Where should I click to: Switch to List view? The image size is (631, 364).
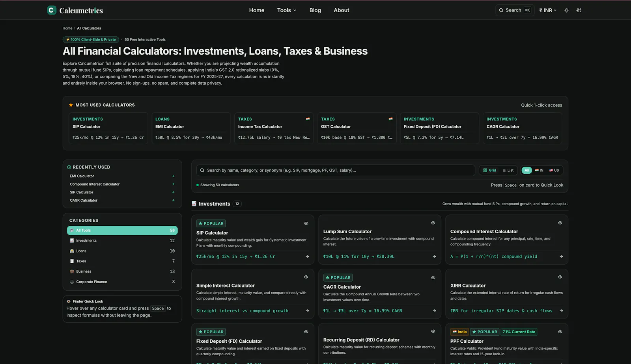(x=508, y=170)
